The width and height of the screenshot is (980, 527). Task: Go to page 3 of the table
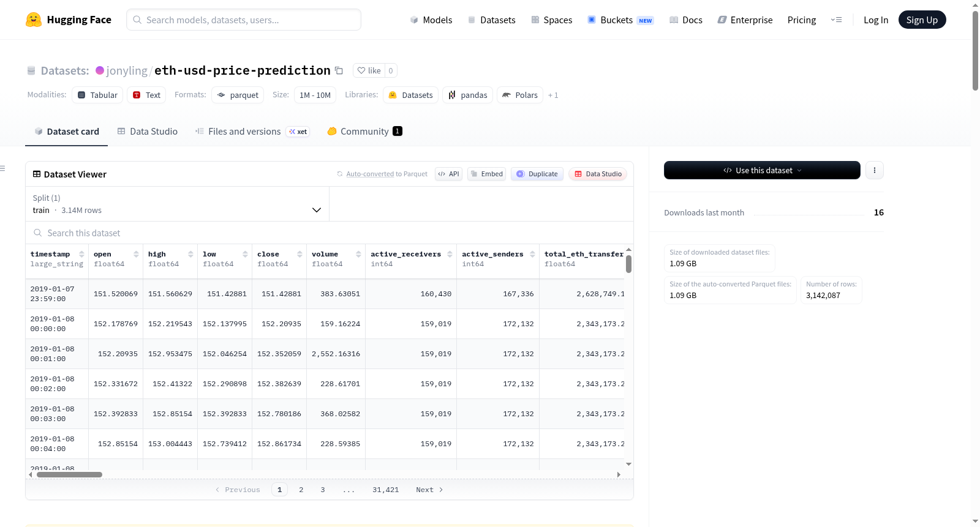point(323,490)
